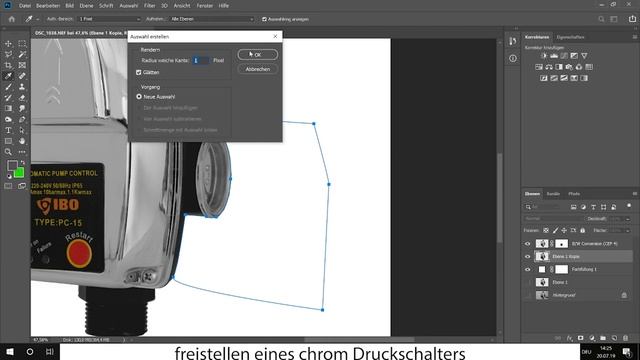This screenshot has height=360, width=640.
Task: Select the Dodge tool
Action: point(8,119)
